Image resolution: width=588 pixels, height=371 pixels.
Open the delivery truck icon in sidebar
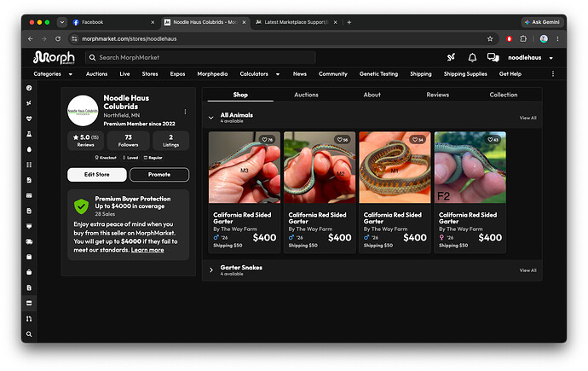pyautogui.click(x=29, y=241)
